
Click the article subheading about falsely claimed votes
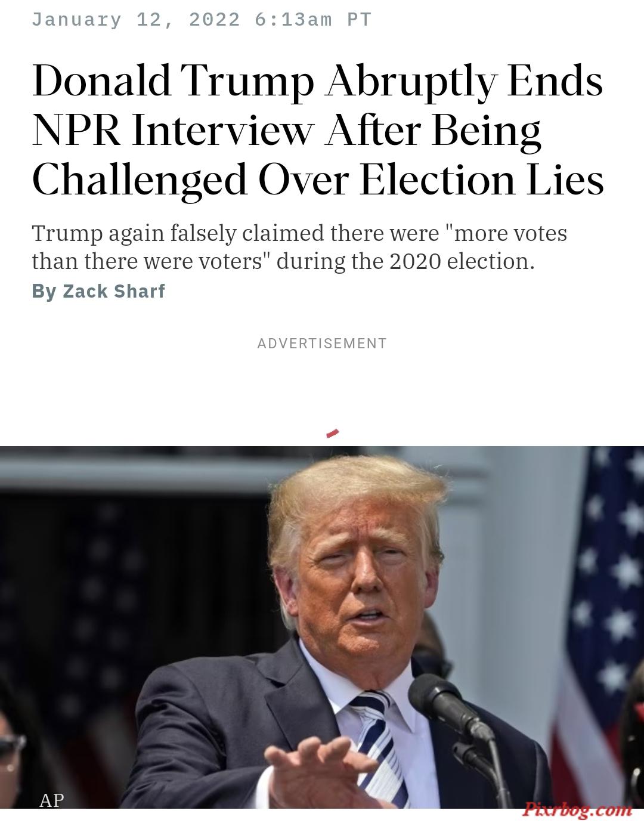click(299, 247)
